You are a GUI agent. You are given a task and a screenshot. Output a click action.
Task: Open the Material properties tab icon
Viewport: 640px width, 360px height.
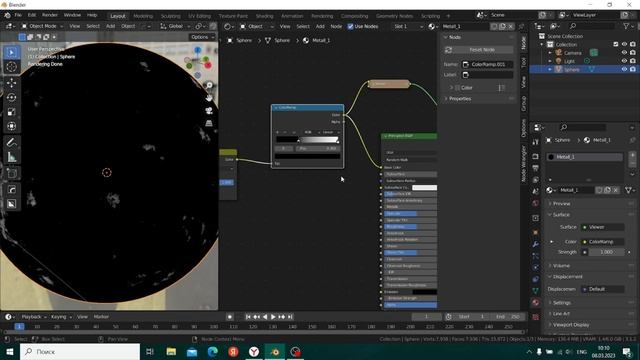(536, 302)
